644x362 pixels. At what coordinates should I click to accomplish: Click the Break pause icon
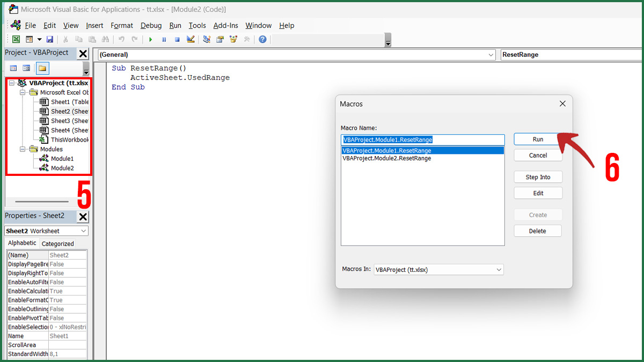click(164, 39)
